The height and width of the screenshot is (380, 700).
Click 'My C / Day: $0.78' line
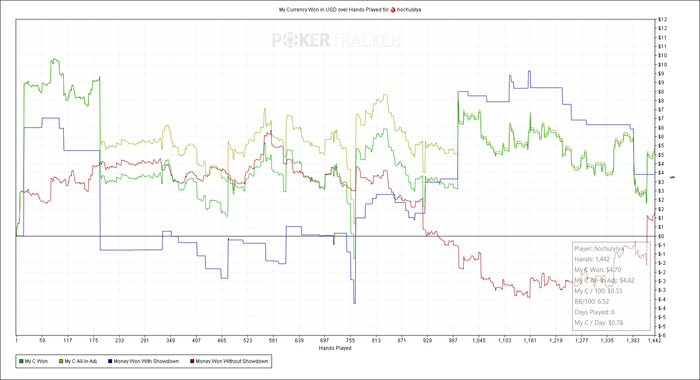tap(599, 322)
